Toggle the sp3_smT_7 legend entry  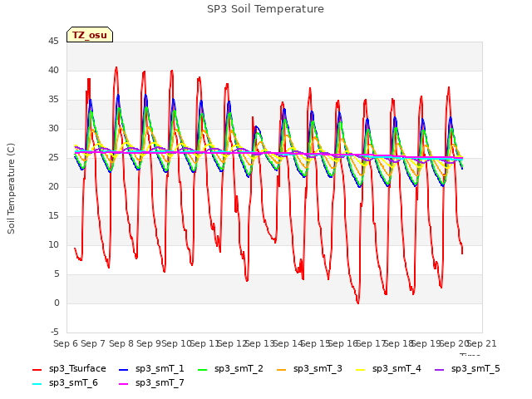[x=151, y=383]
